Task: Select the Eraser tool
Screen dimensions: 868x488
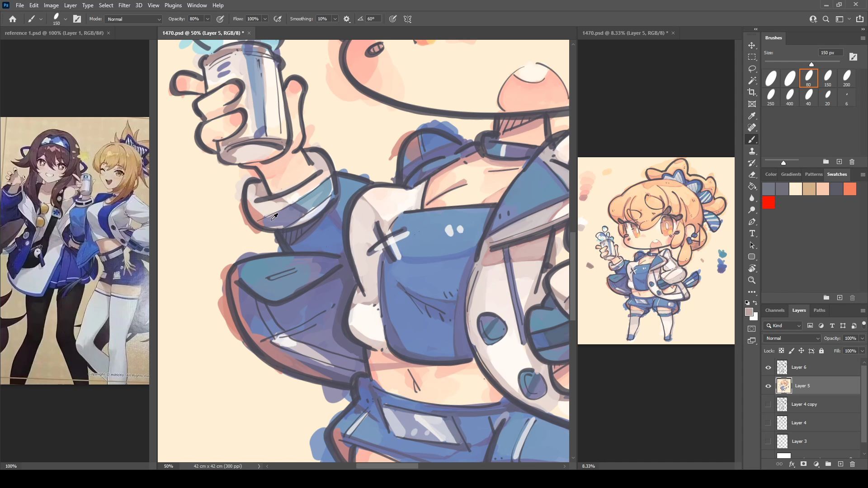Action: coord(752,175)
